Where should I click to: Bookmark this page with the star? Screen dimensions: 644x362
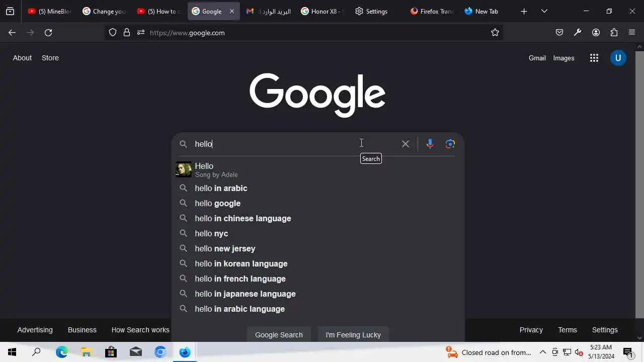pos(495,33)
